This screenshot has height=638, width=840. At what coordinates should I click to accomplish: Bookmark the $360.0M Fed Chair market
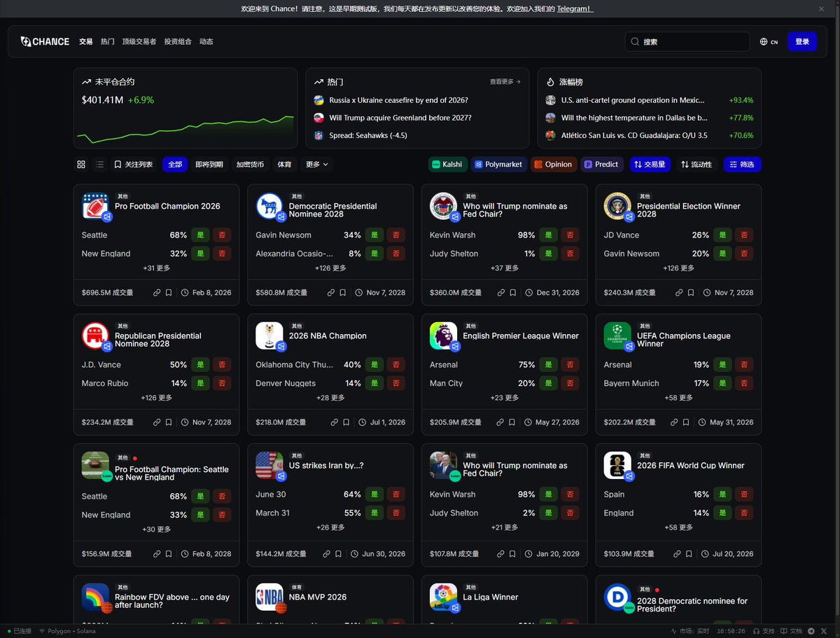pyautogui.click(x=512, y=293)
